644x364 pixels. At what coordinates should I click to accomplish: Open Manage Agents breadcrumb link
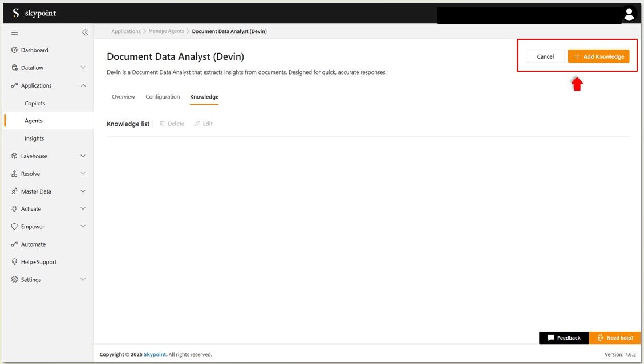point(166,31)
